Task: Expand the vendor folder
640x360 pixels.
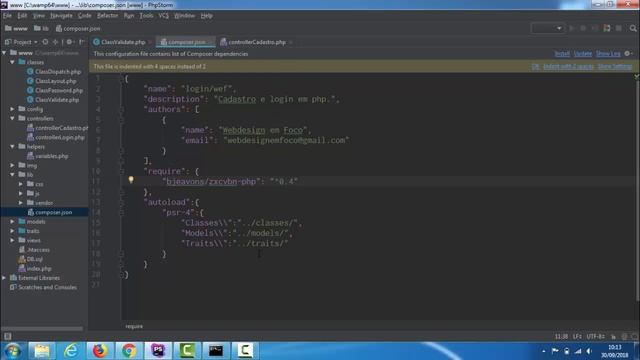Action: tap(21, 203)
